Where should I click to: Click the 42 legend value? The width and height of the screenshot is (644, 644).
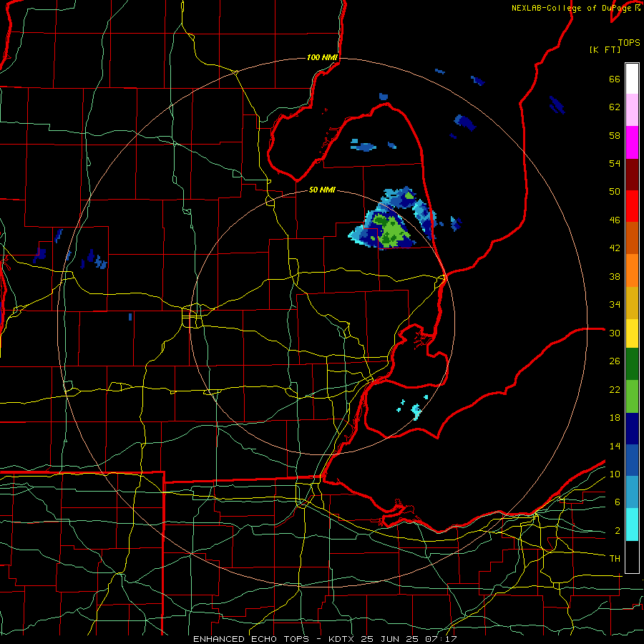[x=615, y=248]
